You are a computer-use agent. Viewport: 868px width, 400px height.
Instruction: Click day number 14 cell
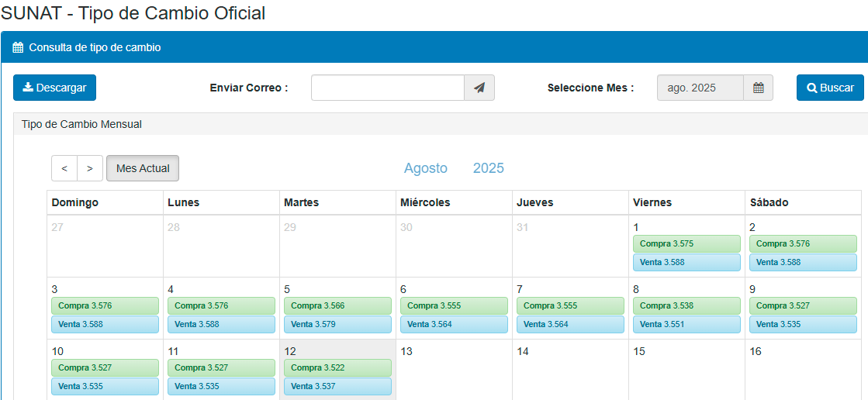[570, 370]
